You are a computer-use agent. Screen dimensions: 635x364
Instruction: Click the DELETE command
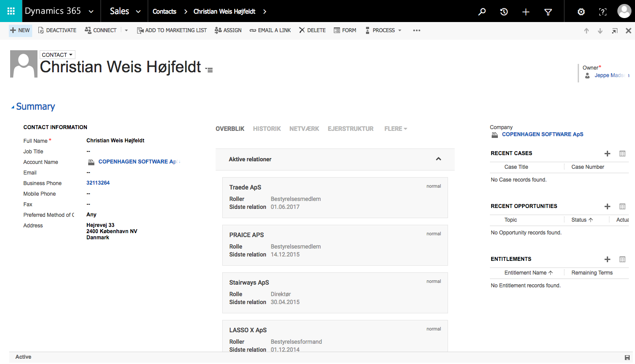click(312, 30)
